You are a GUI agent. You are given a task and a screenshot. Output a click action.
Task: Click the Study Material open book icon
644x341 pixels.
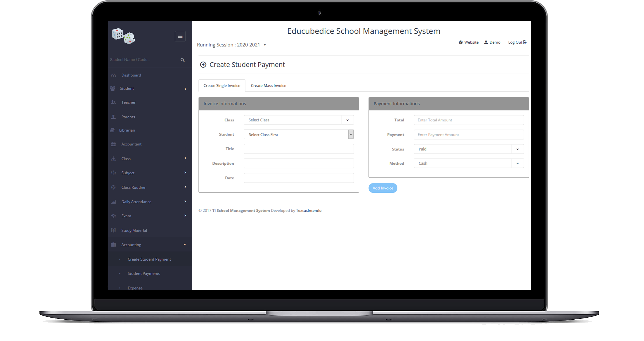113,230
